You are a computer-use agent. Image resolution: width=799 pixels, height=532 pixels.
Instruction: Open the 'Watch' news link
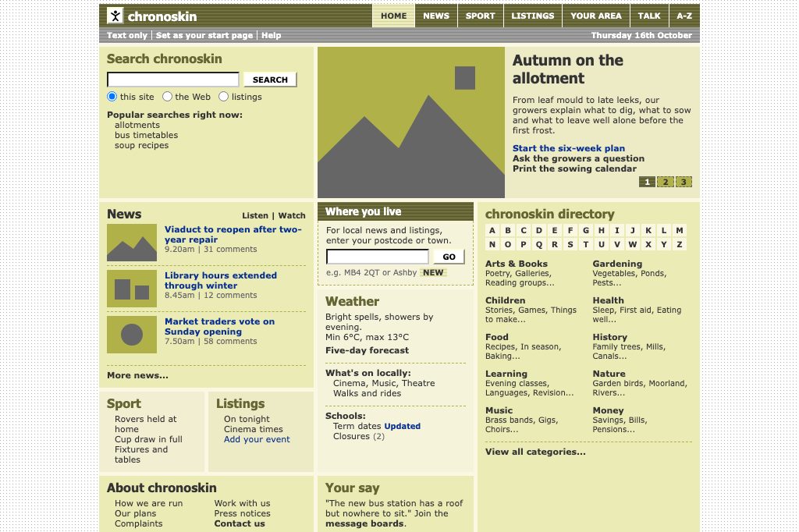click(x=292, y=215)
